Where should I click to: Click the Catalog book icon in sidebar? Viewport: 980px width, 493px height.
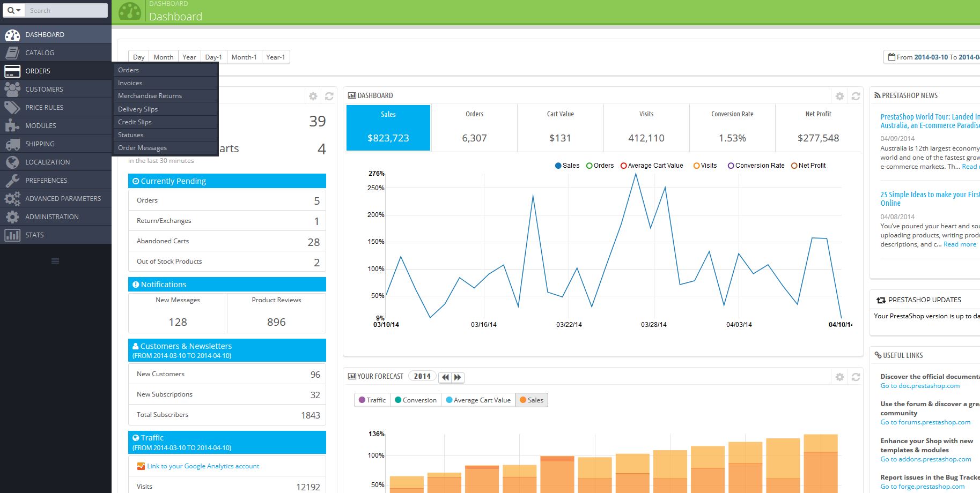point(12,53)
